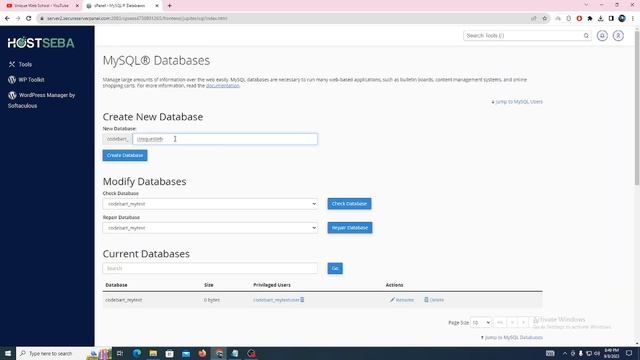The width and height of the screenshot is (640, 360).
Task: Open Task View on the taskbar
Action: click(120, 353)
